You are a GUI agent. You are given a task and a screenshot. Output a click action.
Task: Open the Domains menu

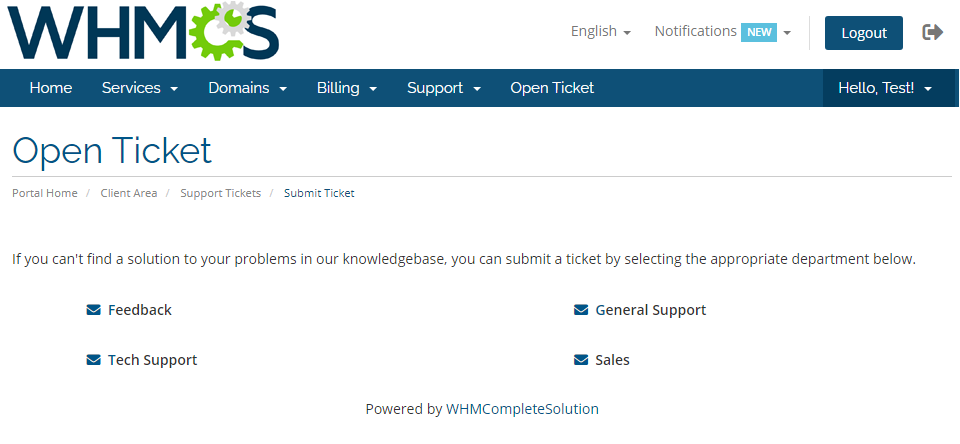(247, 88)
